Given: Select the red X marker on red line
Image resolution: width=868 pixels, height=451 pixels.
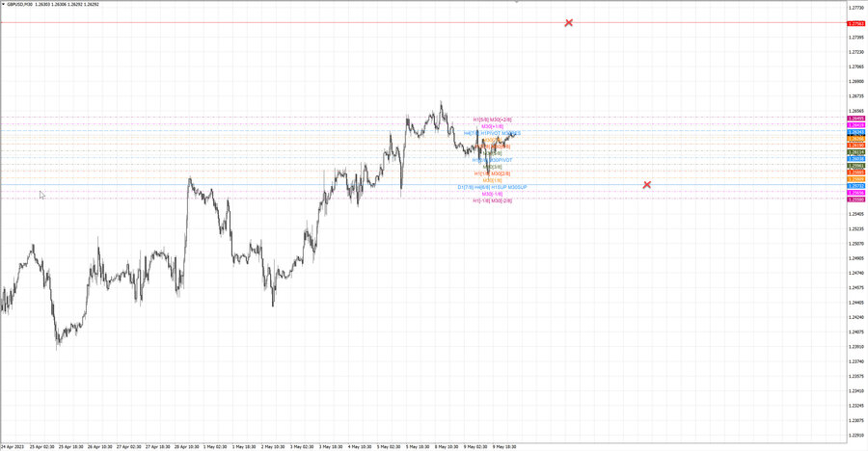Looking at the screenshot, I should pos(568,23).
